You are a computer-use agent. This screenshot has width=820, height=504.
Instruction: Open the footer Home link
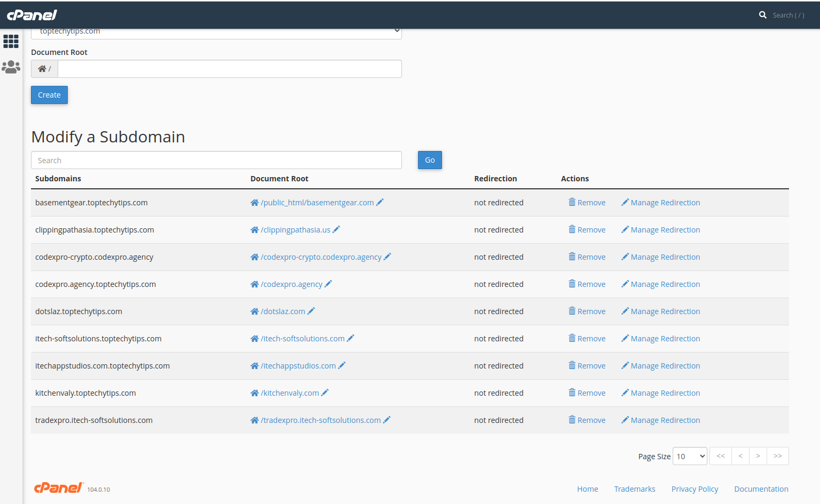click(x=587, y=489)
